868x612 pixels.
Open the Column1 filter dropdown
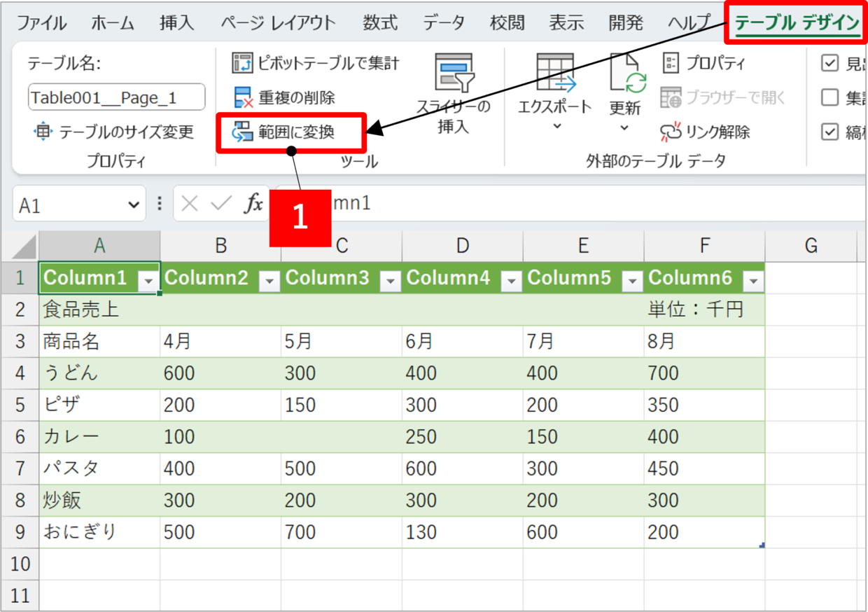coord(148,280)
